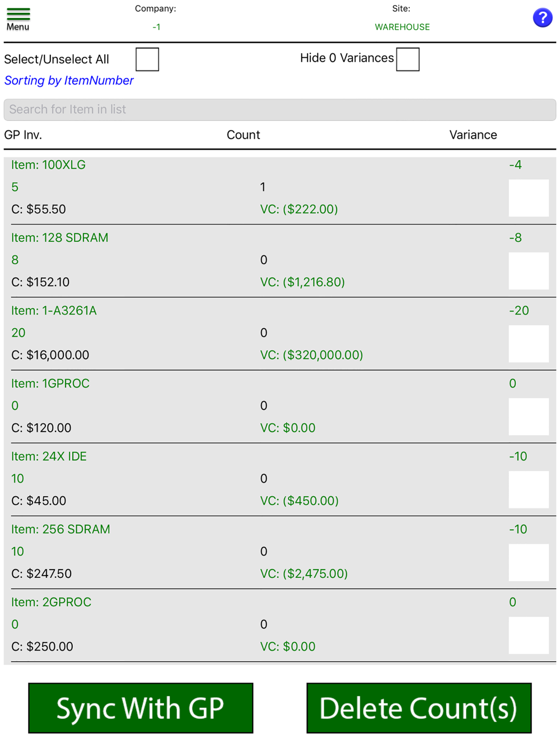Click the Sync With GP button

(x=141, y=708)
